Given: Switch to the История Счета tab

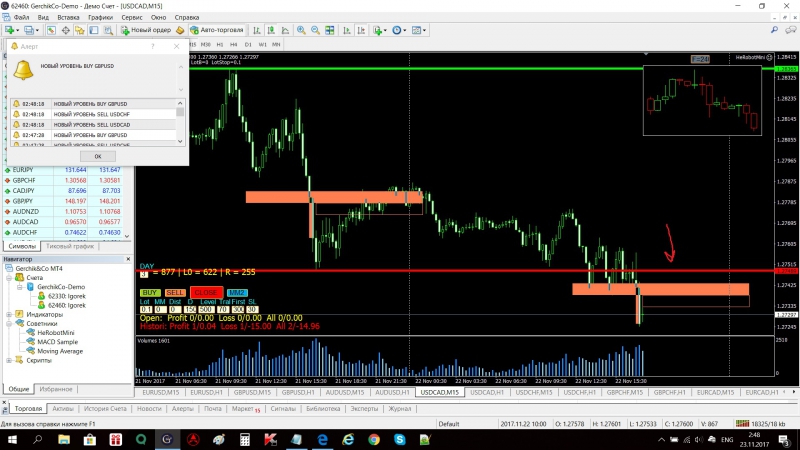Looking at the screenshot, I should click(105, 409).
